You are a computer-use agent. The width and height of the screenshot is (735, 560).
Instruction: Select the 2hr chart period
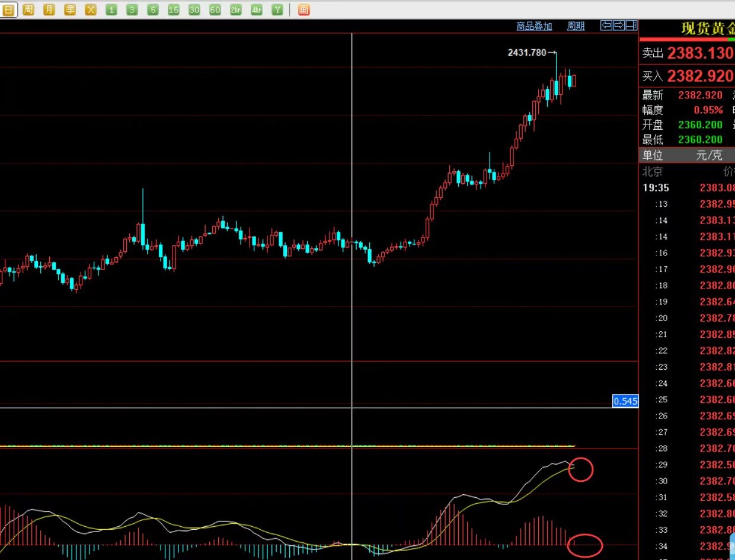pyautogui.click(x=236, y=9)
